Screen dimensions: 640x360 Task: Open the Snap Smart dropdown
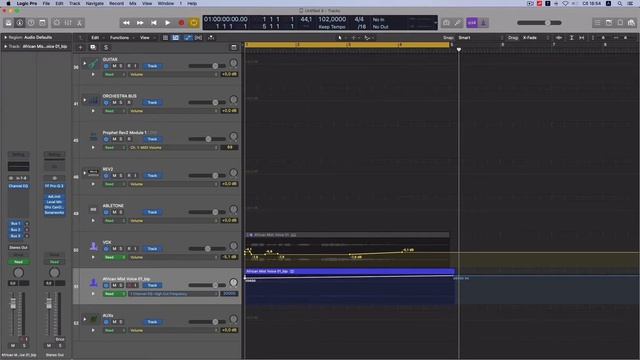tap(481, 38)
